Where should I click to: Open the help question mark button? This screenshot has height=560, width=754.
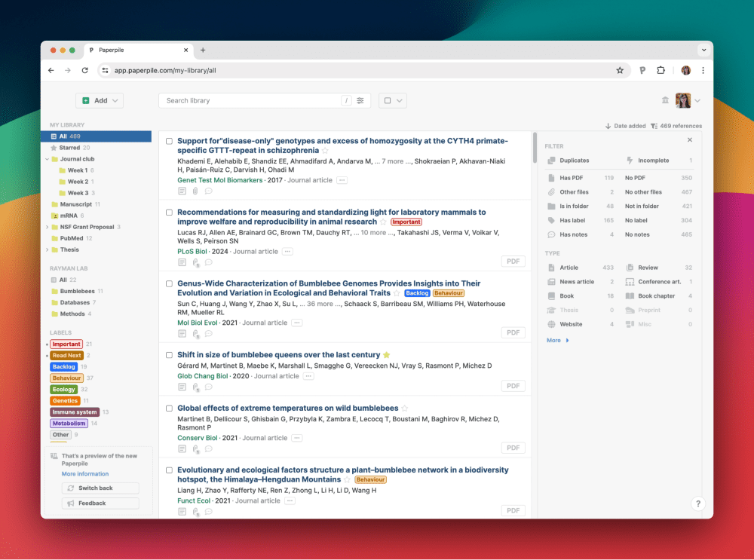click(x=698, y=503)
